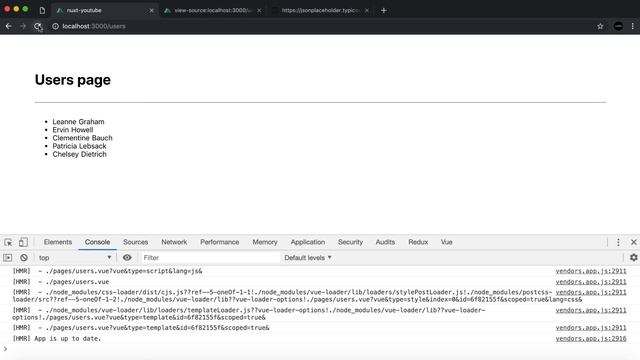Switch to the jsonplaceholder tab

click(x=320, y=10)
